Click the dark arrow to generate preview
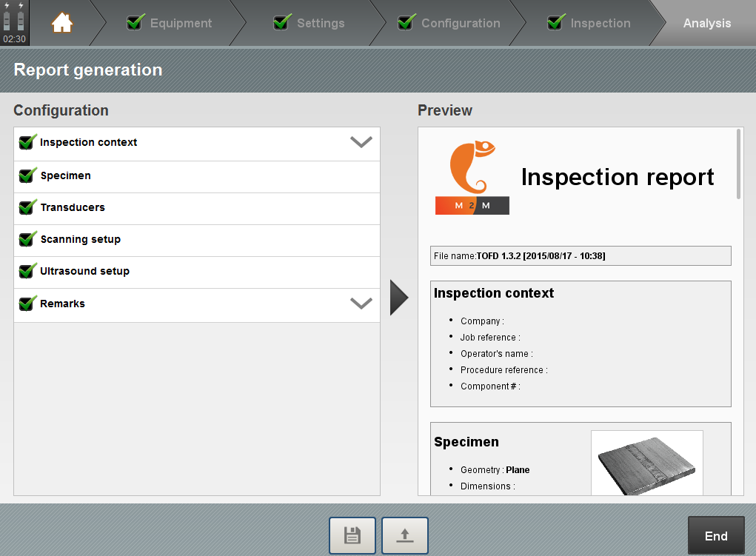 [x=398, y=298]
